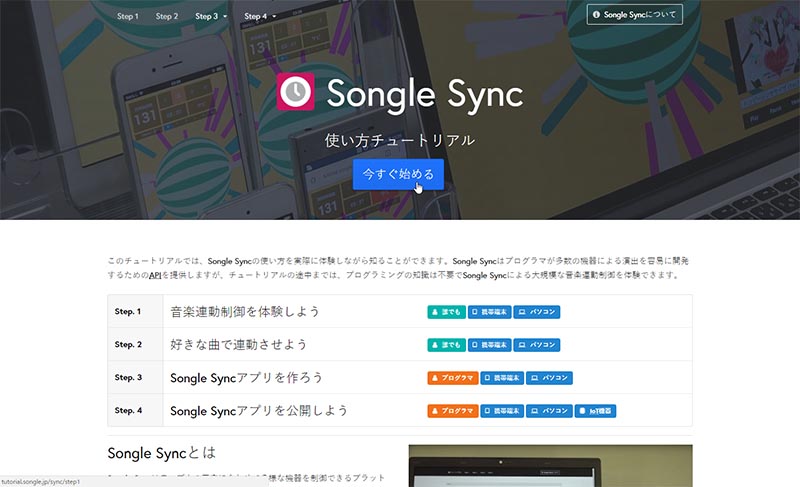This screenshot has height=487, width=800.
Task: Click the プログラマ badge in Step 4 row
Action: (453, 411)
